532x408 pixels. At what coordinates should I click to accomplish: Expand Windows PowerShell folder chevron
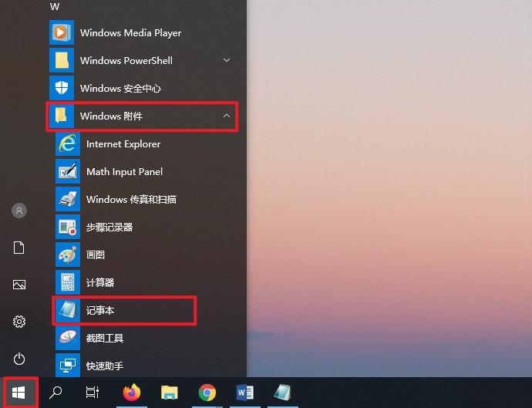[227, 60]
